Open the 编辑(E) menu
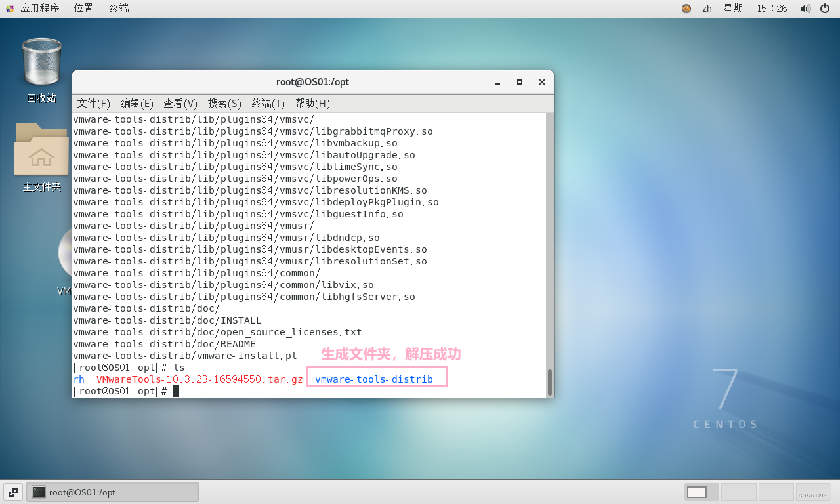The height and width of the screenshot is (504, 840). 136,103
